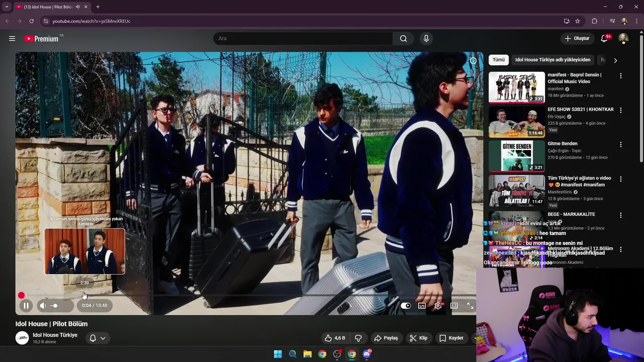Viewport: 644px width, 362px height.
Task: Install app icon in address bar
Action: [567, 21]
